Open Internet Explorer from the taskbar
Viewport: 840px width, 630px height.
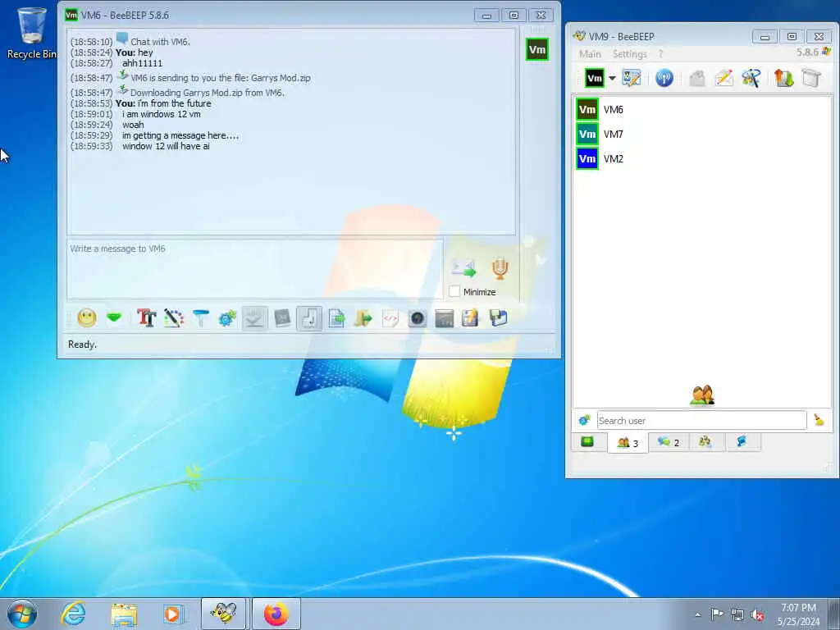[x=73, y=614]
